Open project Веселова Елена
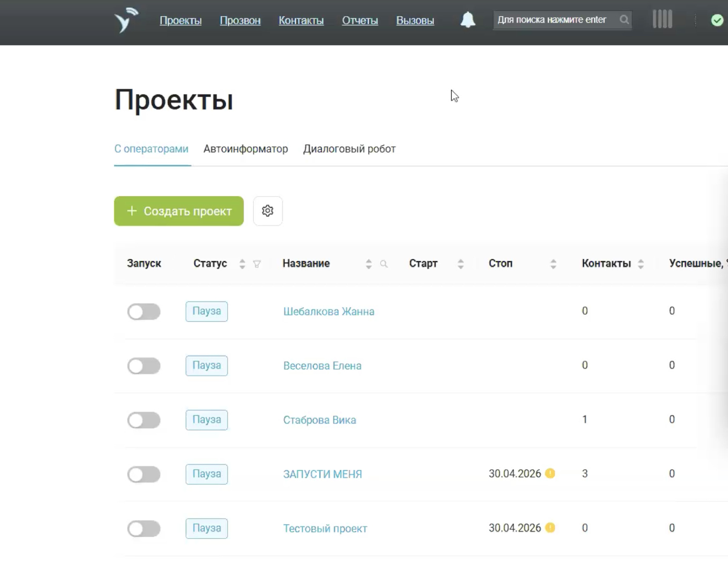 click(323, 366)
